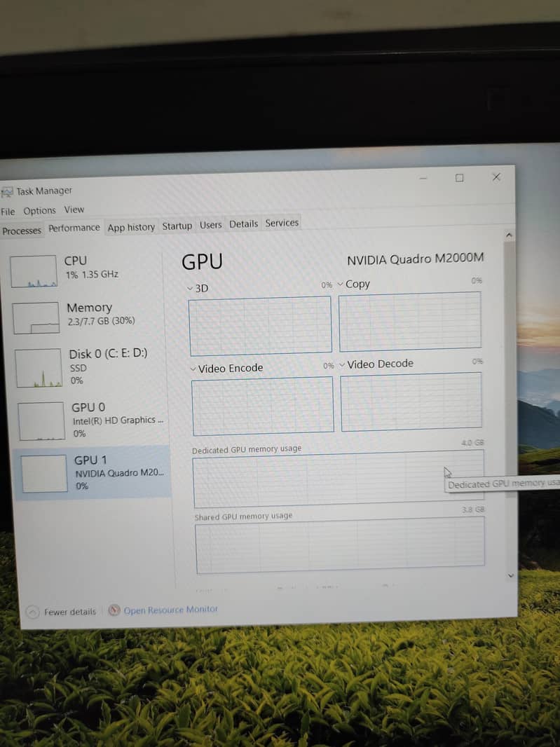Click the 3.8 GB shared memory label
The width and height of the screenshot is (560, 747).
click(x=473, y=509)
